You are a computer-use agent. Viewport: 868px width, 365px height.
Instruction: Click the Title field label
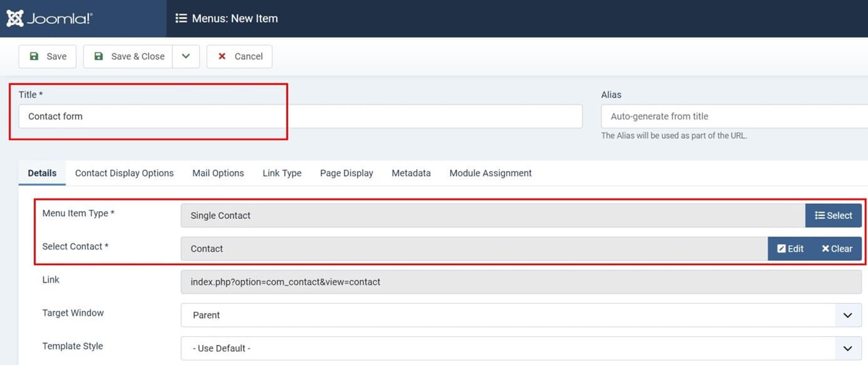(x=31, y=95)
